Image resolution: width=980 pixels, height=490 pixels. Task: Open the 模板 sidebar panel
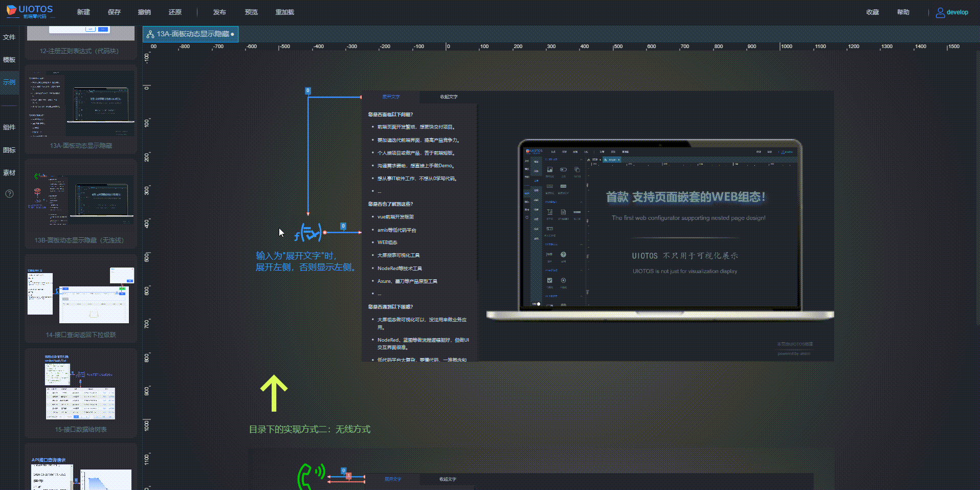[9, 60]
